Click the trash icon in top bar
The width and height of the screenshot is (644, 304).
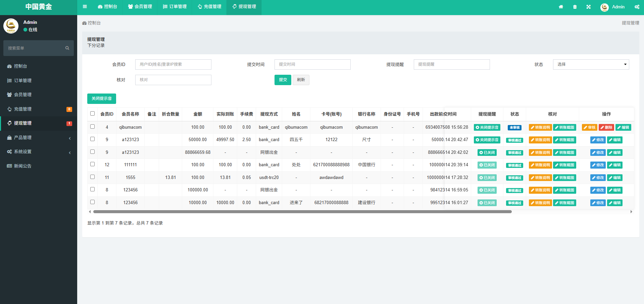575,7
